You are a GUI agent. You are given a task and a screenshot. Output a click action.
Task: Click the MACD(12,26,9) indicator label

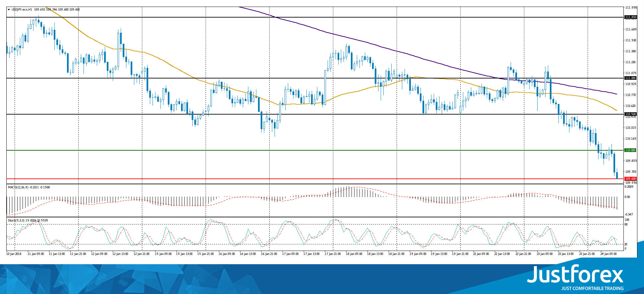click(18, 187)
